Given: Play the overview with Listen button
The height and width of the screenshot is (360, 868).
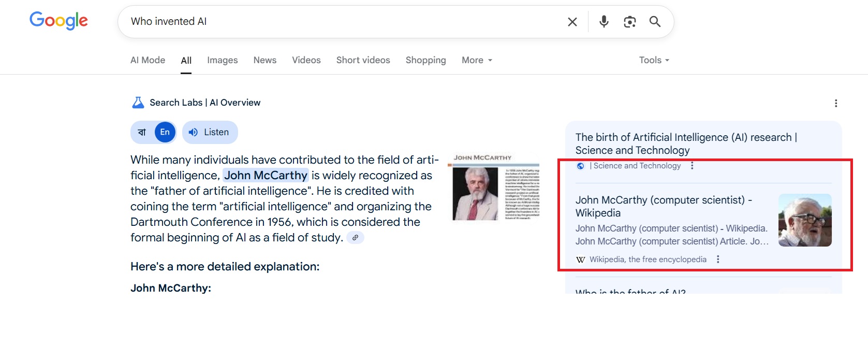Looking at the screenshot, I should click(x=210, y=132).
